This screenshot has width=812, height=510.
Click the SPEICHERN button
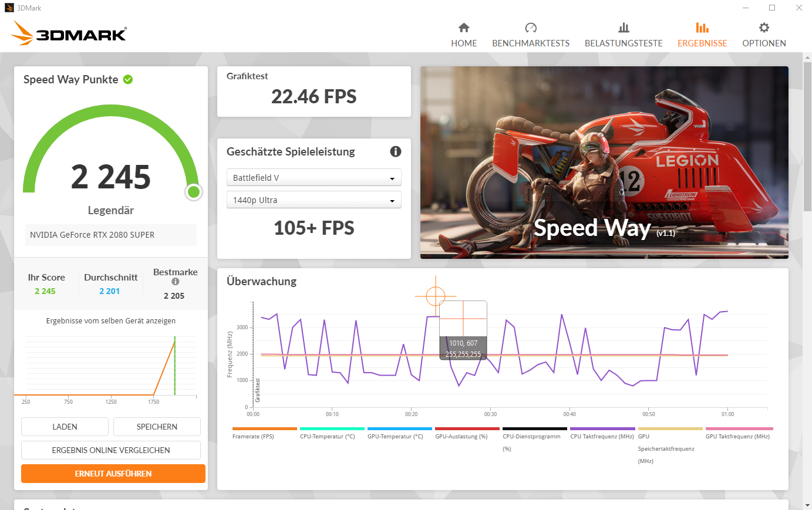point(157,427)
